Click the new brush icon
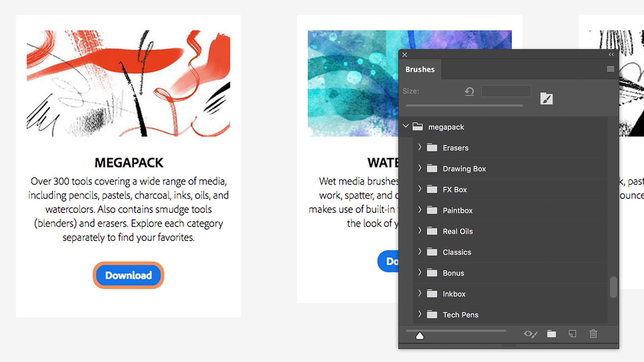This screenshot has height=362, width=644. [572, 334]
